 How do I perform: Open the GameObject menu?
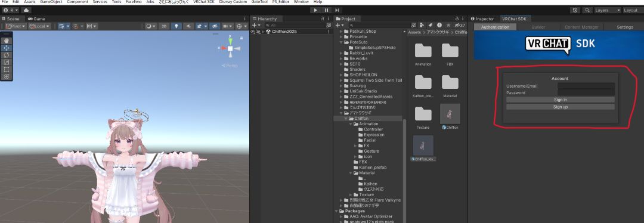click(x=51, y=2)
